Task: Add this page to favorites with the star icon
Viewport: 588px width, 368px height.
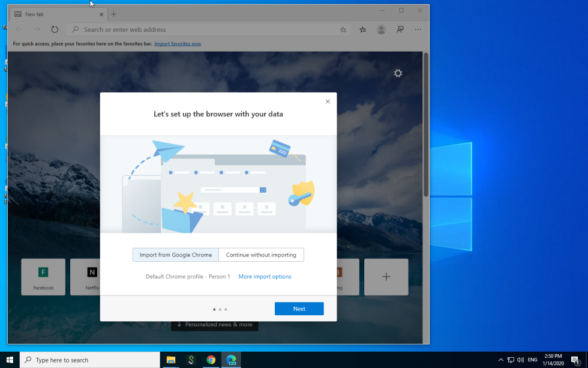Action: pyautogui.click(x=343, y=29)
